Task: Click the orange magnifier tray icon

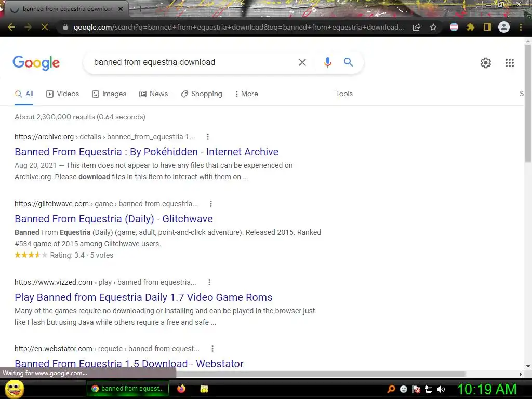Action: (391, 389)
